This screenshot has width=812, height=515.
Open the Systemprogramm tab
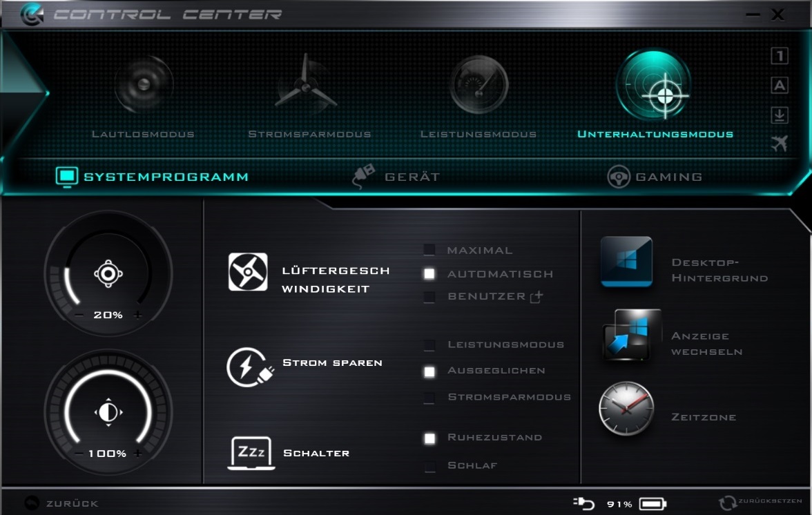(x=152, y=177)
